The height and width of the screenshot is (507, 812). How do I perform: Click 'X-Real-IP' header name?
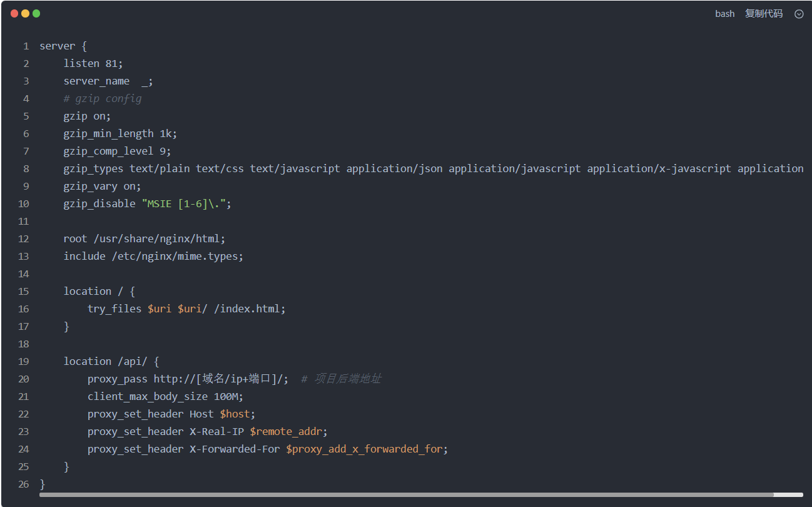(216, 431)
